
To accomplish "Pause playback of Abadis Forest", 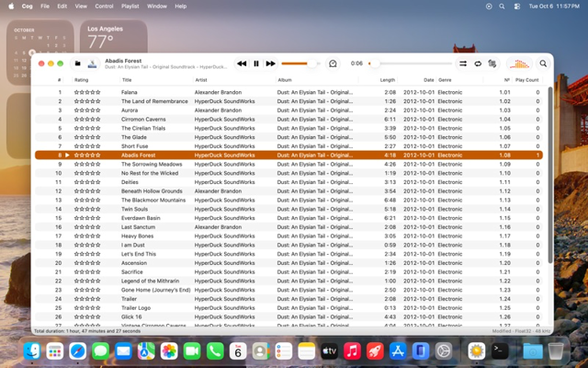I will click(256, 63).
